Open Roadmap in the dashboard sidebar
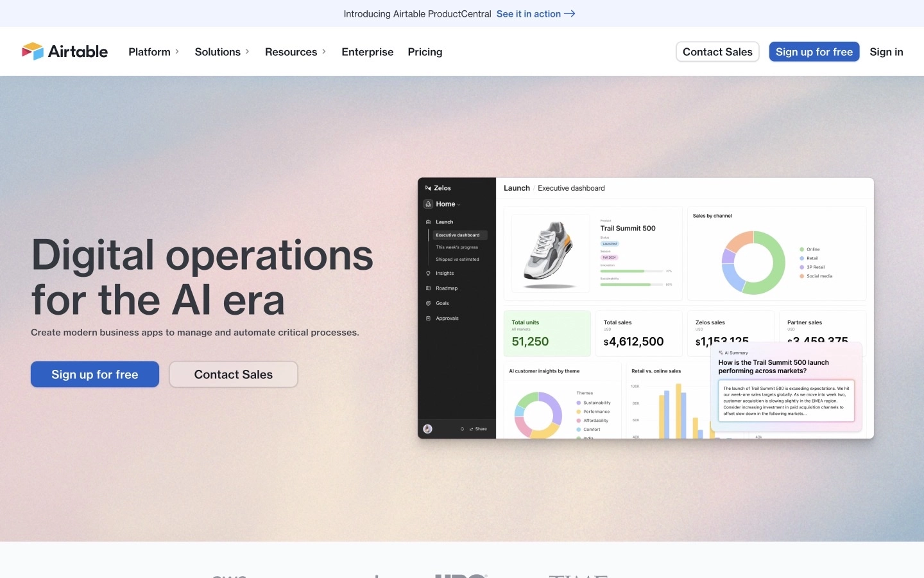This screenshot has height=578, width=924. click(447, 288)
